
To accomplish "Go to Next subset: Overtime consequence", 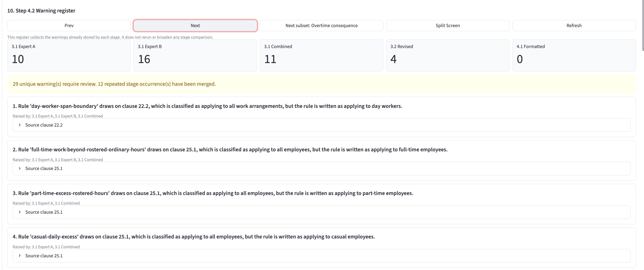I will tap(321, 26).
